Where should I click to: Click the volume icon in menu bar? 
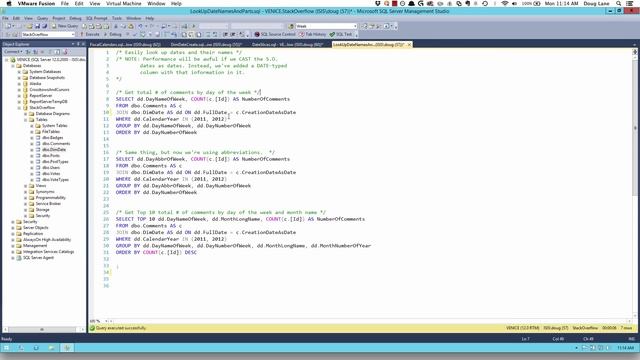514,3
